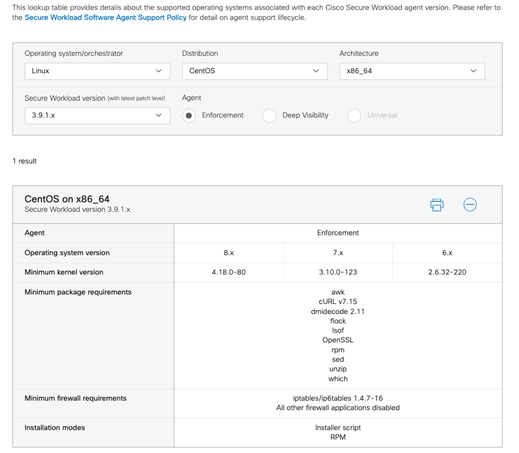This screenshot has width=519, height=453.
Task: Print the CentOS on x86_64 result
Action: [437, 205]
